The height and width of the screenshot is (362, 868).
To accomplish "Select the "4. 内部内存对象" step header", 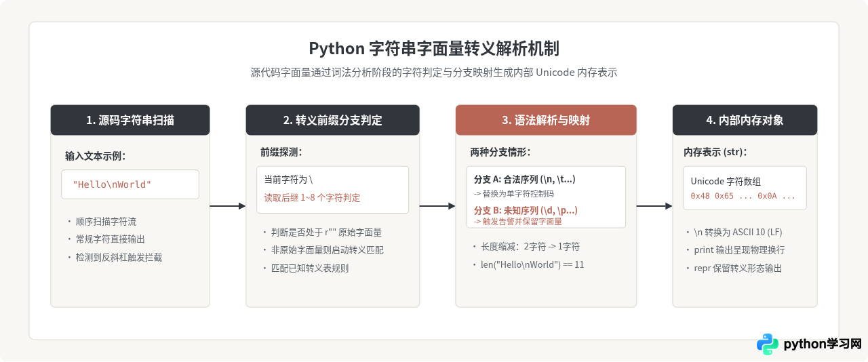I will (745, 120).
